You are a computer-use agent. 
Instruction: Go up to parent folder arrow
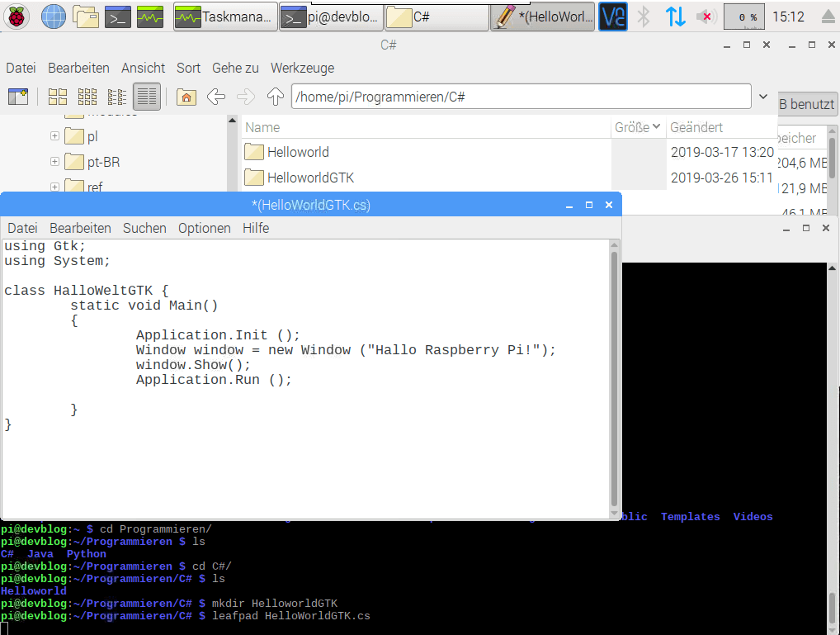point(275,97)
